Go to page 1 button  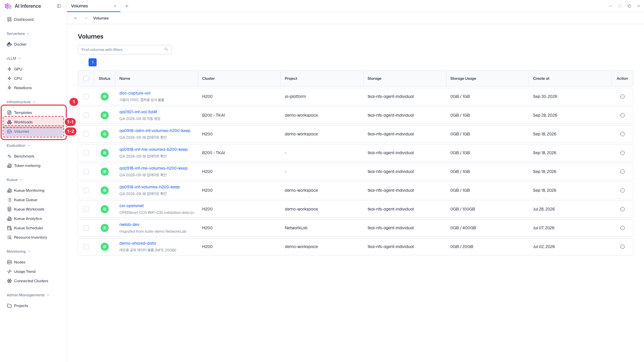click(x=93, y=62)
